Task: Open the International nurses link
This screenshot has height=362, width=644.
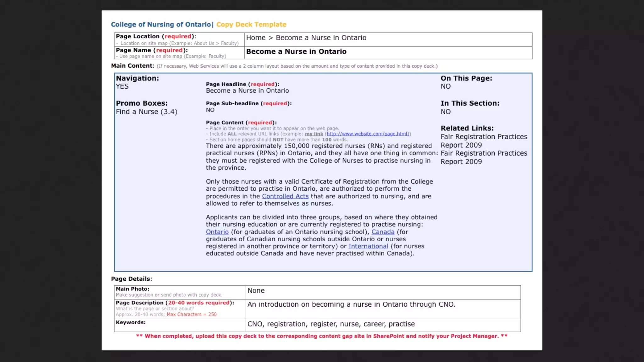Action: [x=368, y=246]
